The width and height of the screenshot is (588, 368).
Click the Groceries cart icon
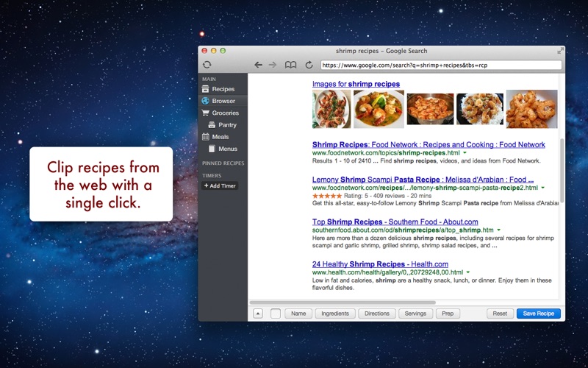(x=205, y=113)
